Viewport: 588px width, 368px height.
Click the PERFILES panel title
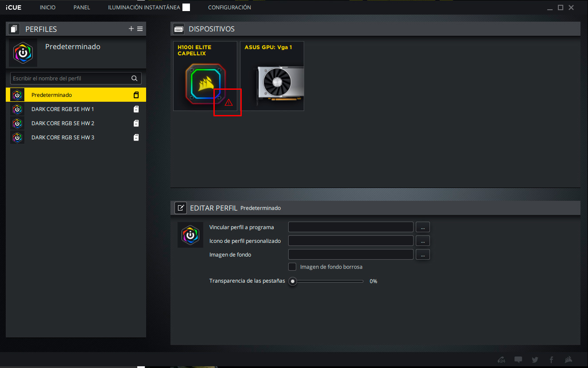pyautogui.click(x=41, y=29)
